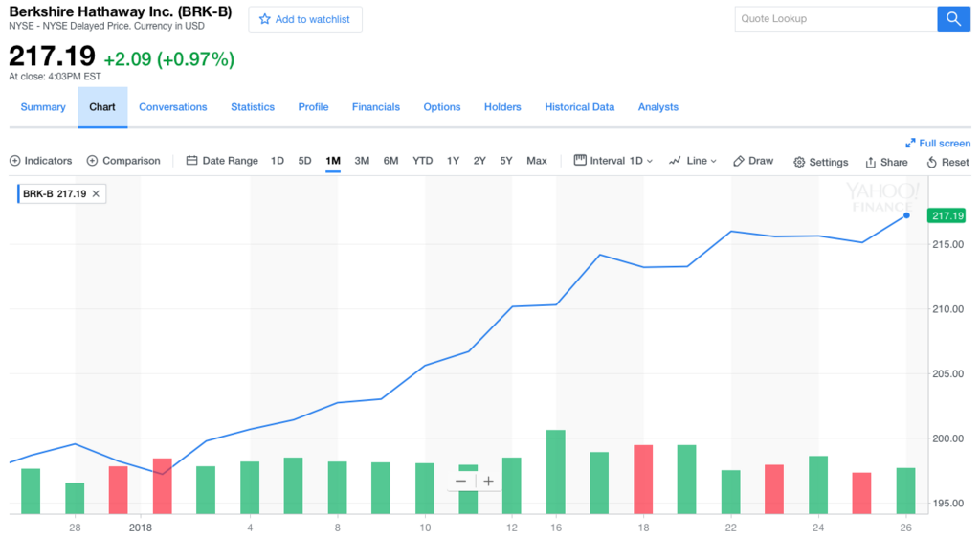This screenshot has width=980, height=539.
Task: Open Comparison via plus icon
Action: [92, 161]
